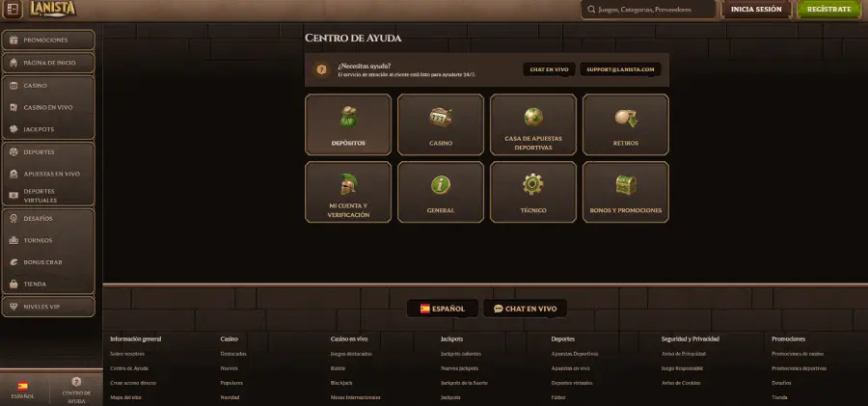Open the Jackpots de la Suerte footer link

pos(465,383)
